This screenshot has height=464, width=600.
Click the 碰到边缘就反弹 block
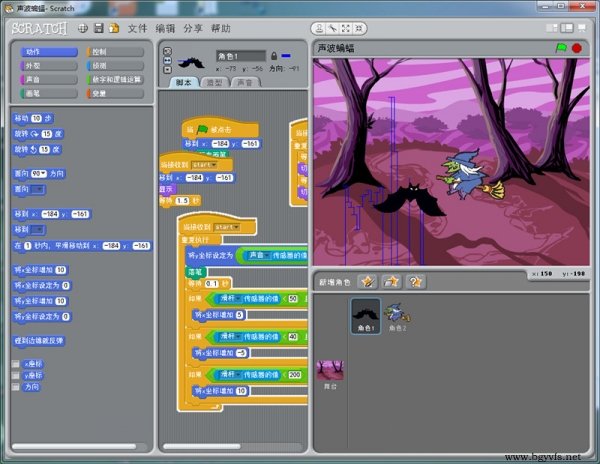(39, 340)
